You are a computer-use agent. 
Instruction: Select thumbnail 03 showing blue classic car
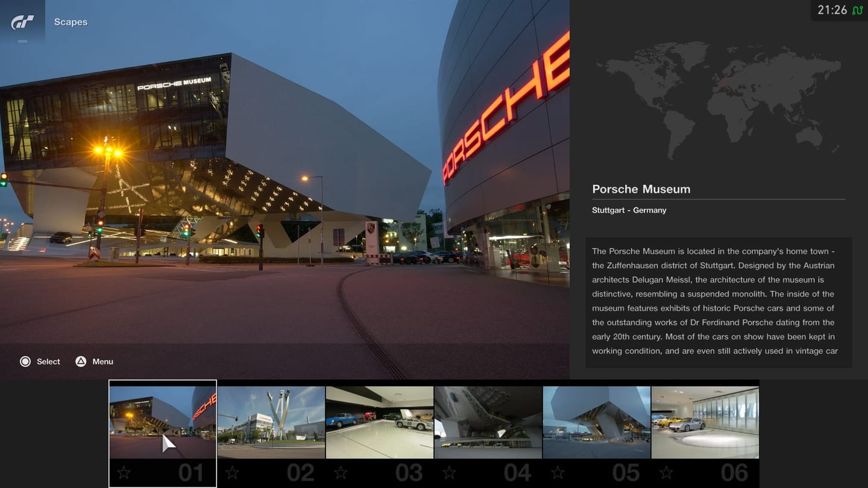380,422
